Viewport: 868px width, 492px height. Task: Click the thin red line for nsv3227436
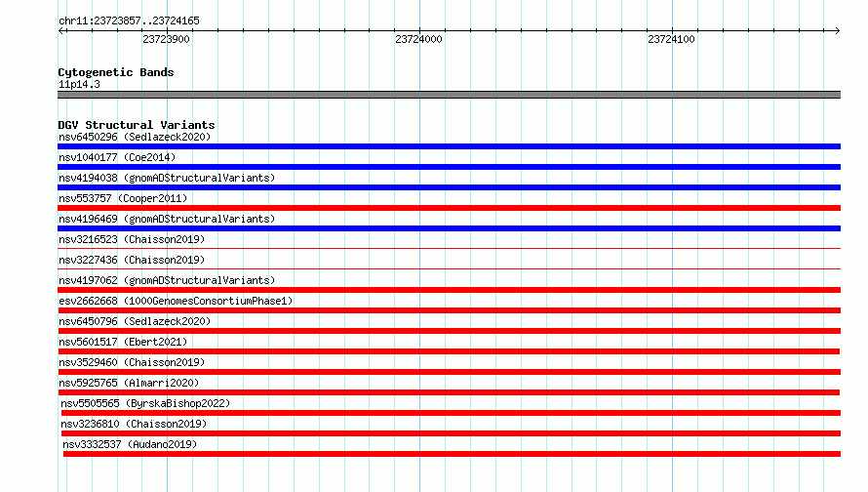pyautogui.click(x=449, y=268)
